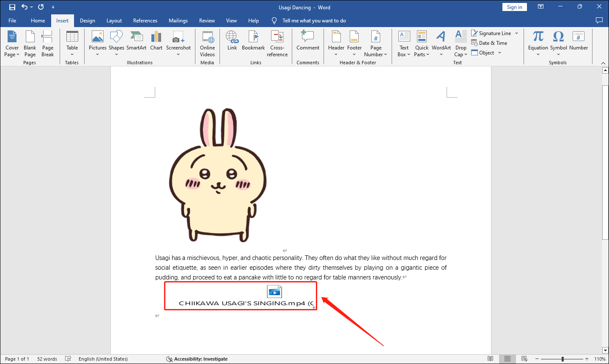Viewport: 609px width, 364px height.
Task: Collapse the ribbon with the chevron
Action: tap(604, 63)
